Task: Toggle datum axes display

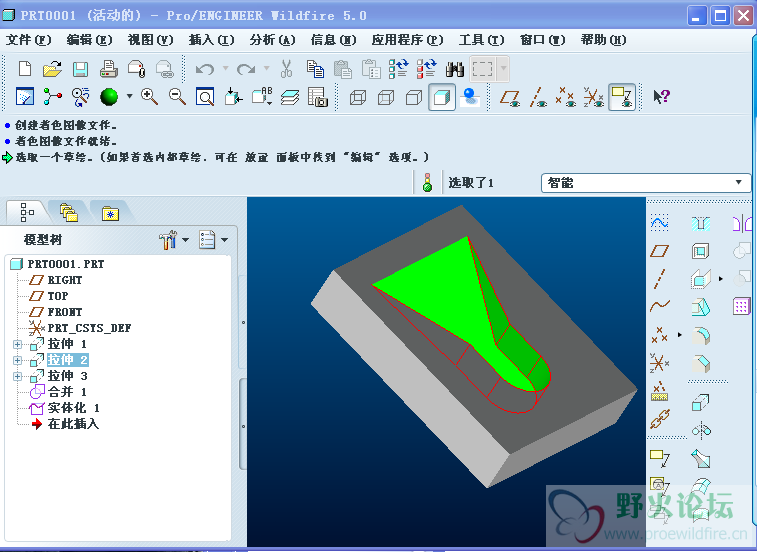Action: pos(538,97)
